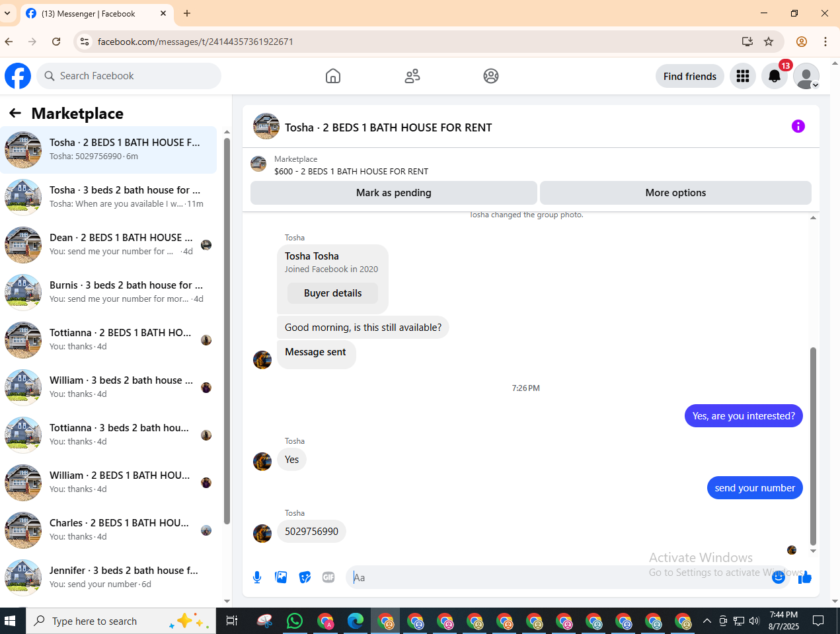View site information icon in address bar

[x=84, y=42]
